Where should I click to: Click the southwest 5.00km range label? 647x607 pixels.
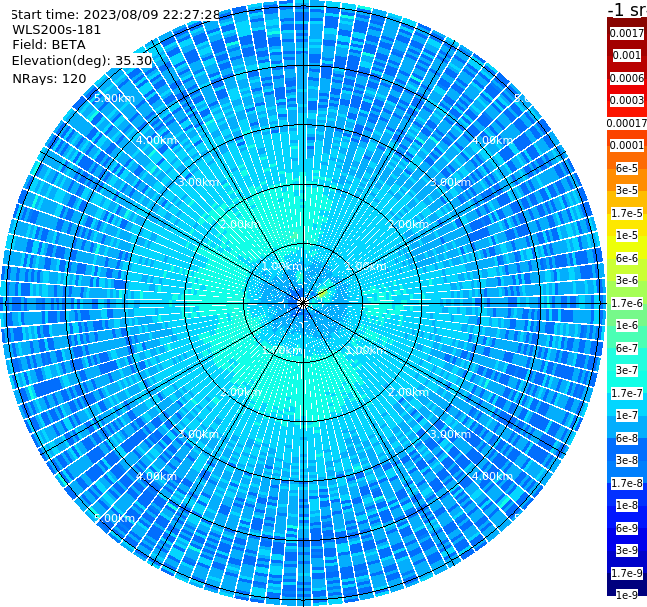point(114,518)
